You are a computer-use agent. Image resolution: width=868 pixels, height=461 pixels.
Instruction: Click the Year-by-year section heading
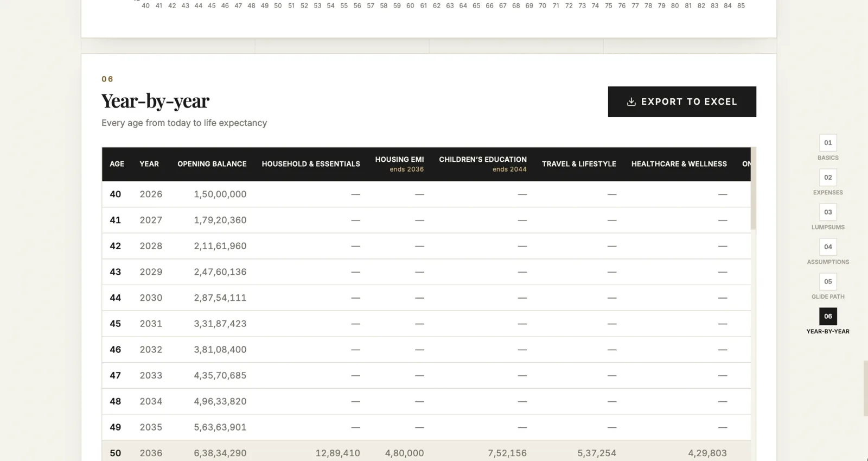[x=155, y=101]
